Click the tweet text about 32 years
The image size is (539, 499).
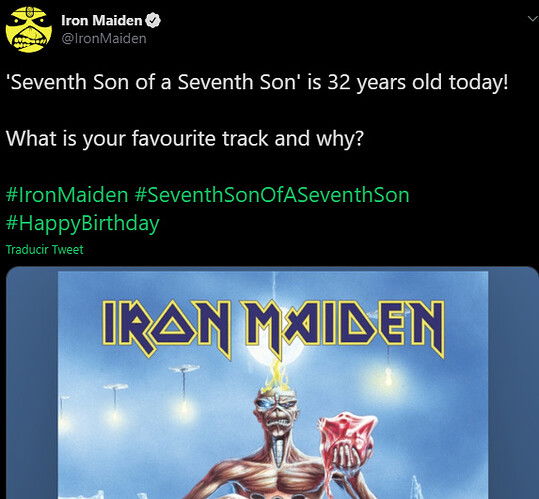pyautogui.click(x=257, y=82)
